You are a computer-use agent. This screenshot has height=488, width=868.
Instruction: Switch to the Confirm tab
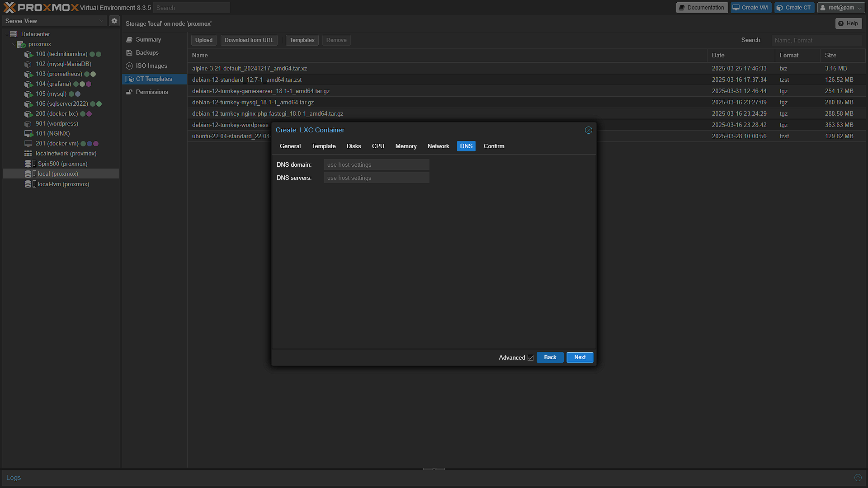coord(494,146)
